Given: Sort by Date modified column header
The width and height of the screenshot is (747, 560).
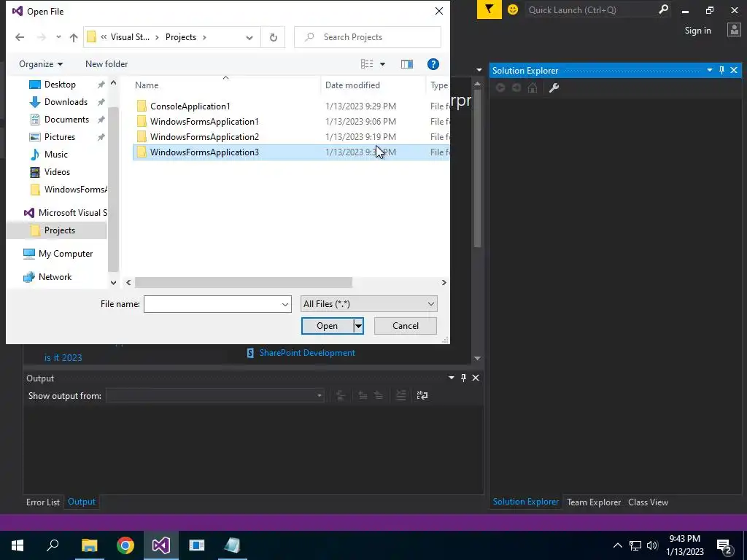Looking at the screenshot, I should pos(352,85).
